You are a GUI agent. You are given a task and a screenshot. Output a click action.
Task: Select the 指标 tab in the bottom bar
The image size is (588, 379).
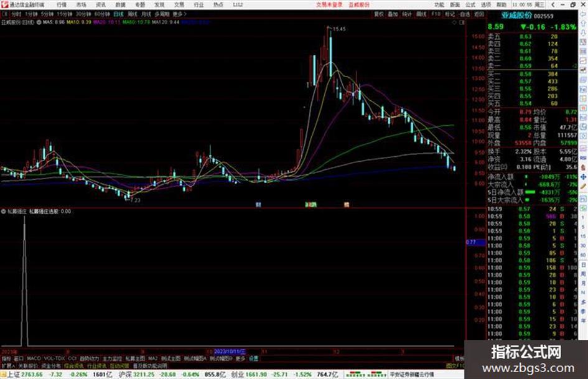click(6, 358)
